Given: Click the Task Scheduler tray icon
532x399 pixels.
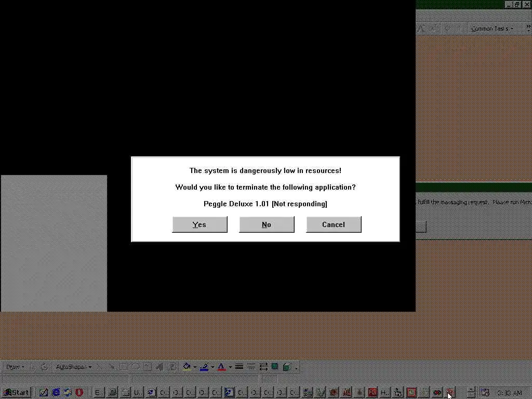Looking at the screenshot, I should click(x=485, y=393).
